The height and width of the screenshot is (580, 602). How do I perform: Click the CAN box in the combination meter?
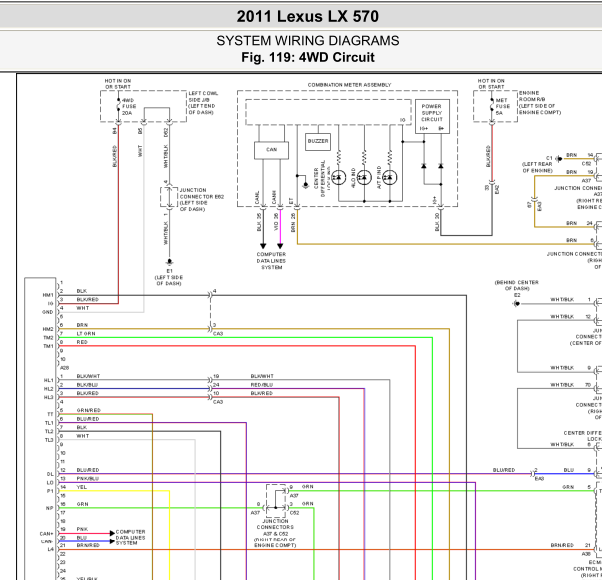271,150
